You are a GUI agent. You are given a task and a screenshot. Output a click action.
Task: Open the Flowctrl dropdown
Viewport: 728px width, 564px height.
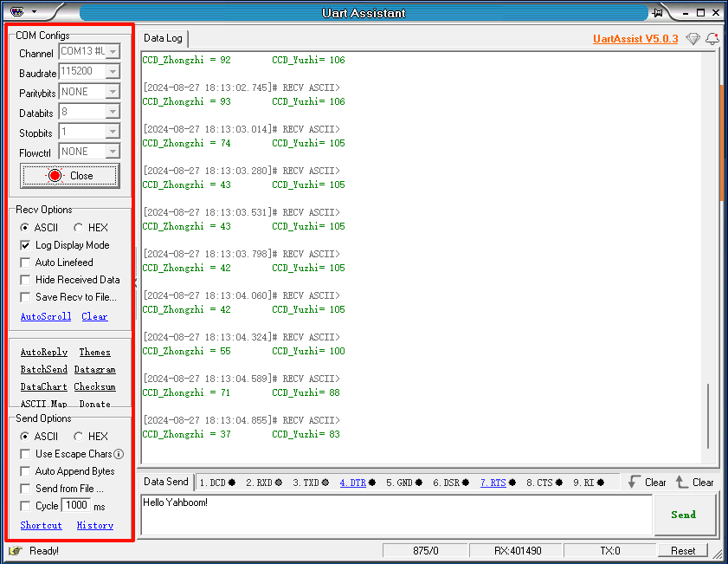click(x=113, y=152)
